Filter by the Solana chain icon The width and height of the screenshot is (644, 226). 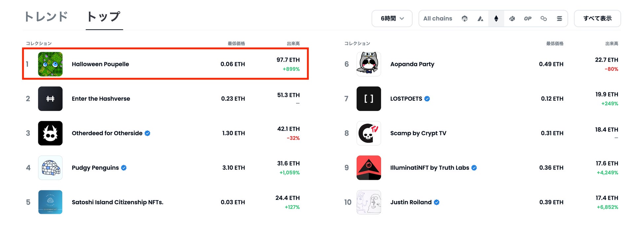[x=559, y=19]
